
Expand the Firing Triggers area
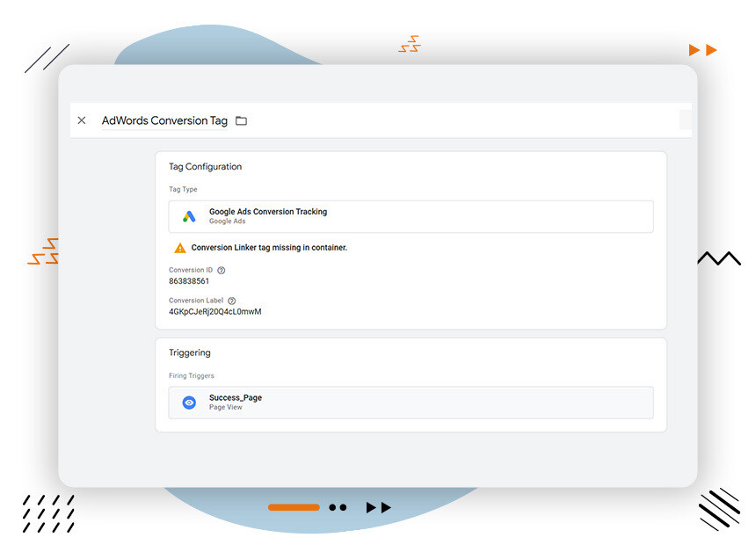point(192,375)
